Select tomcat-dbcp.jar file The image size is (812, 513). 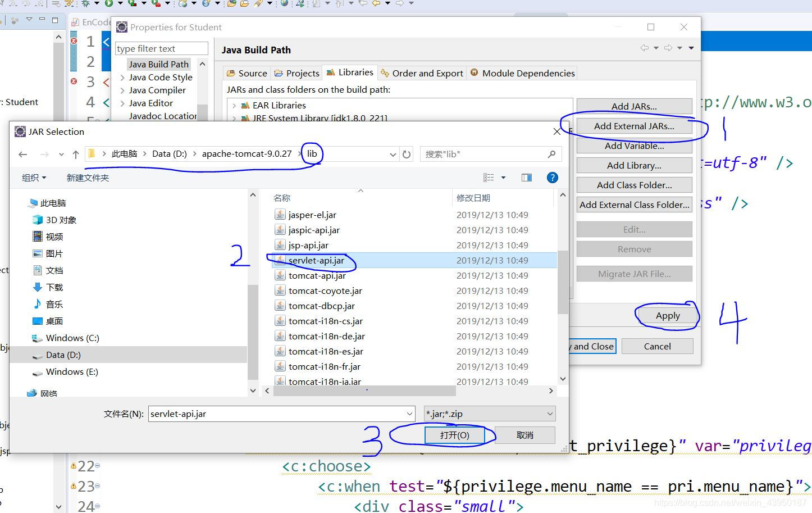click(x=322, y=306)
